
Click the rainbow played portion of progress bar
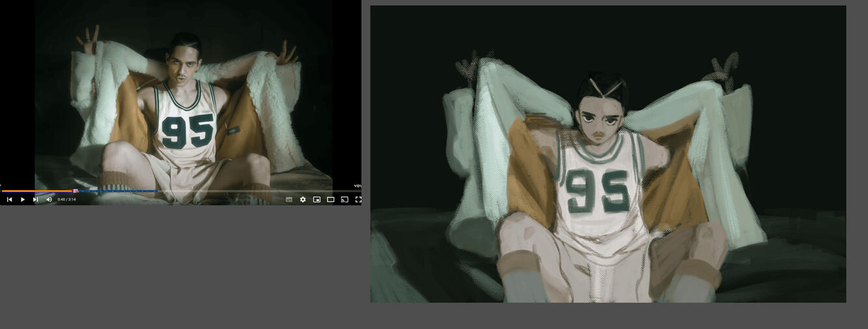point(38,191)
